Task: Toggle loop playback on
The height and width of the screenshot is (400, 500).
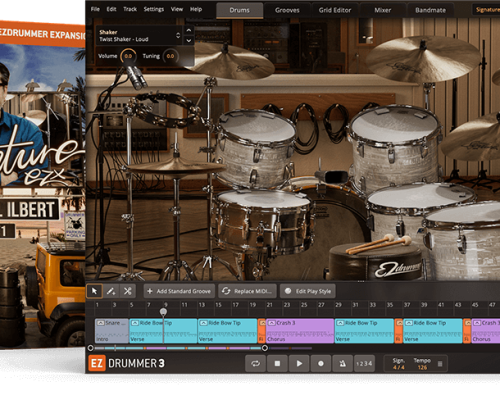Action: (255, 363)
